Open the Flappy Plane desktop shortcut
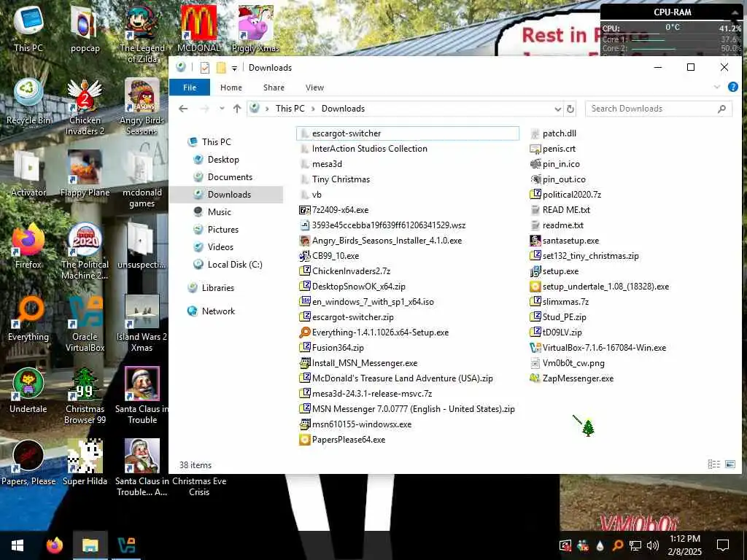Image resolution: width=747 pixels, height=560 pixels. 85,174
